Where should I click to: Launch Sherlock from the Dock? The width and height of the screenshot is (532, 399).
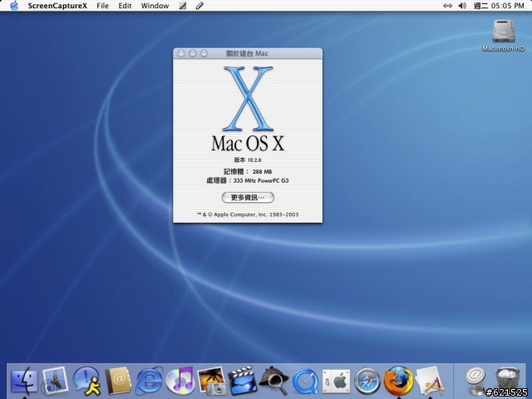pyautogui.click(x=273, y=381)
